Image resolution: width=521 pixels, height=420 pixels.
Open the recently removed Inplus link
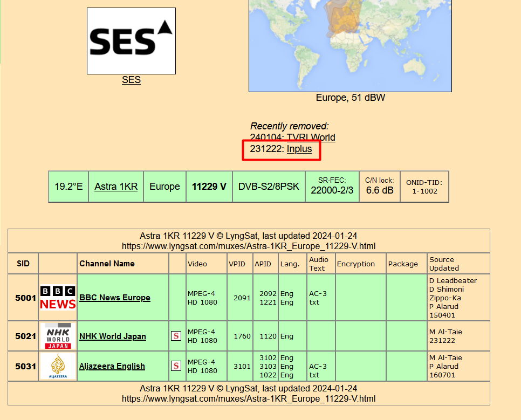tap(299, 149)
